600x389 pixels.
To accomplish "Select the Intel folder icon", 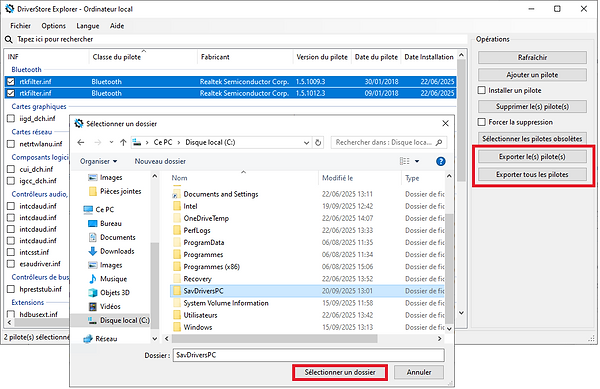I will pyautogui.click(x=177, y=206).
